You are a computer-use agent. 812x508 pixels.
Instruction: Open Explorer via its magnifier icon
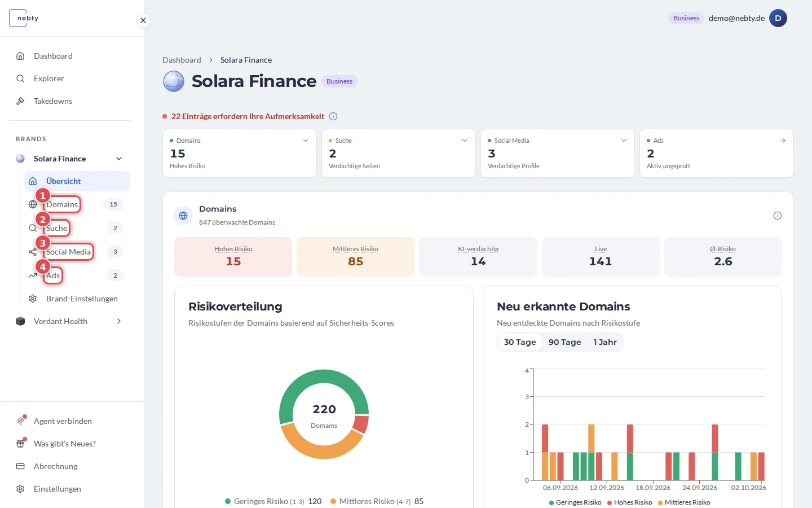[x=20, y=78]
